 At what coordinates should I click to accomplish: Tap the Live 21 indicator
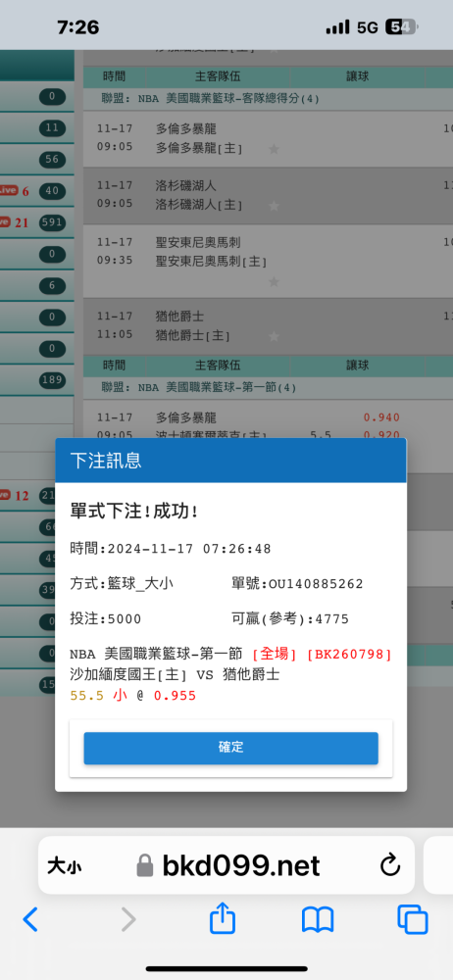[x=14, y=222]
